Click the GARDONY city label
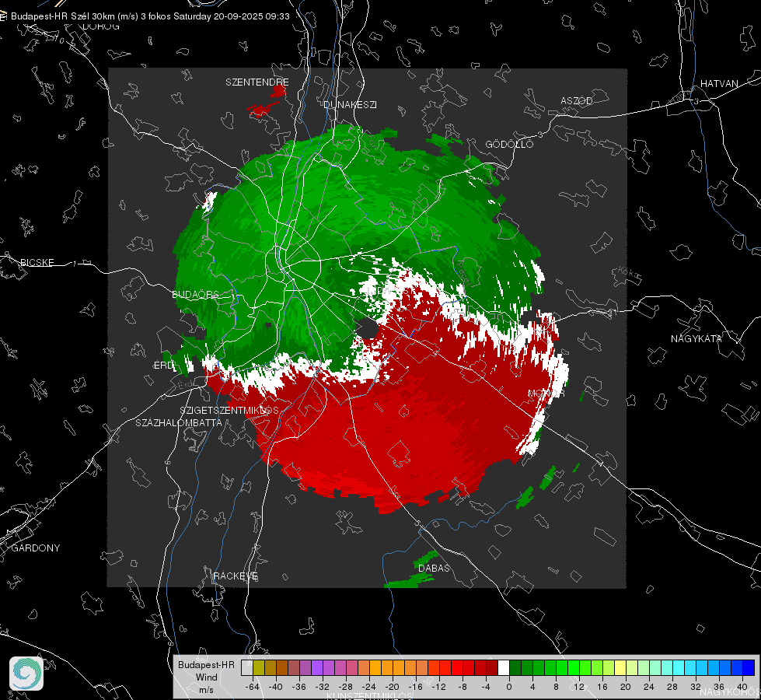 point(36,548)
